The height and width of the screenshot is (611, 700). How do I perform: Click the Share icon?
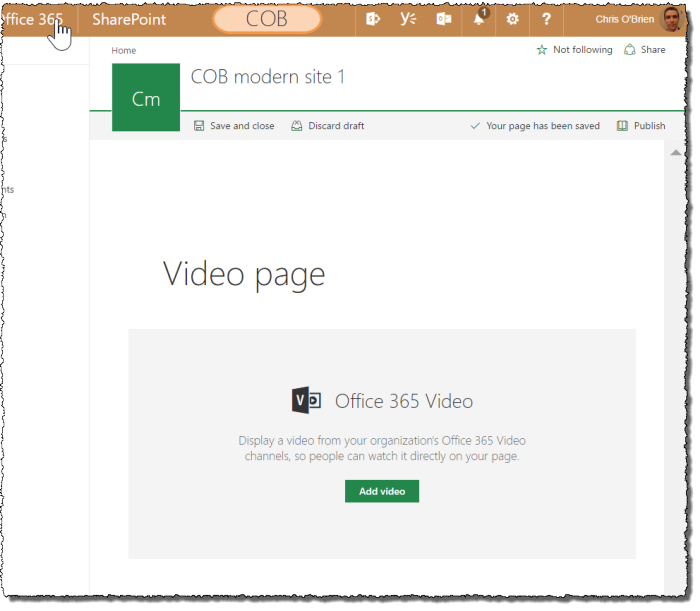pos(629,50)
